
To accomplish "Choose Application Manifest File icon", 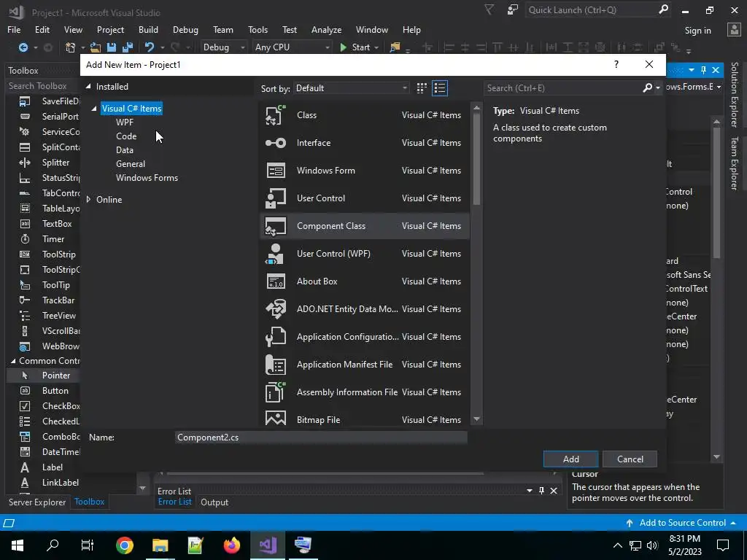I will tap(275, 365).
